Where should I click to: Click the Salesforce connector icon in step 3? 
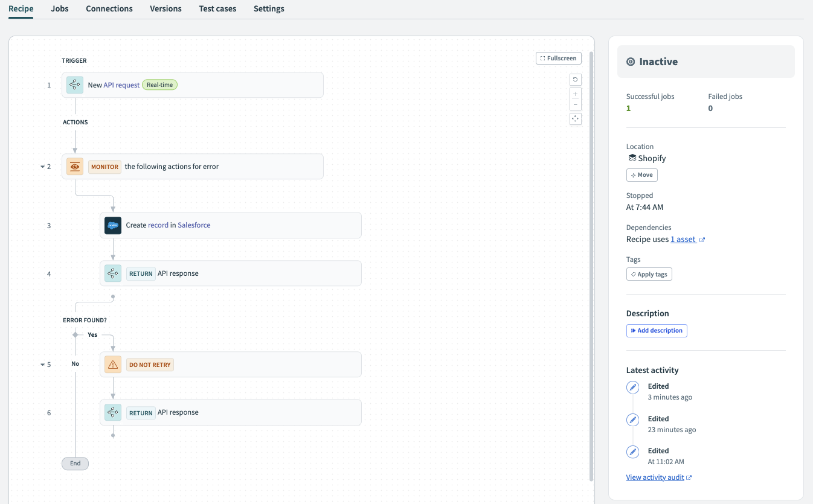[113, 225]
